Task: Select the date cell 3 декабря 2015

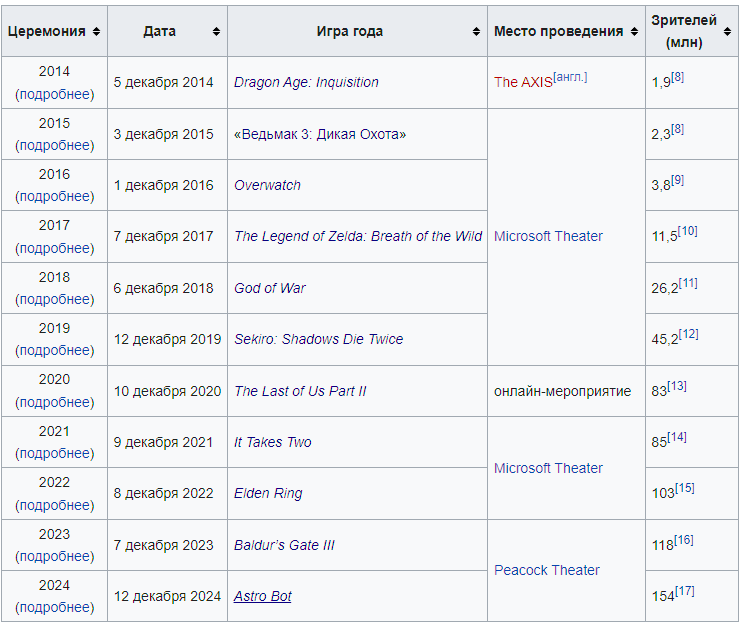Action: pos(167,134)
